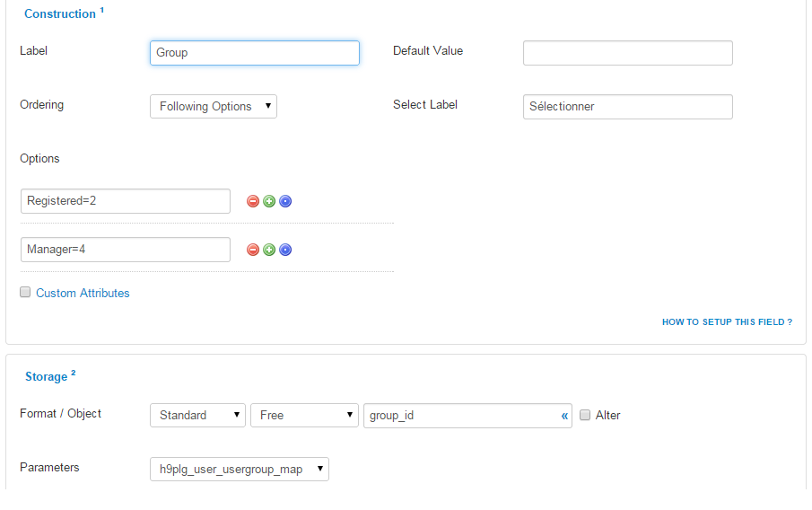This screenshot has width=812, height=510.
Task: Click the Construction section heading
Action: point(60,14)
